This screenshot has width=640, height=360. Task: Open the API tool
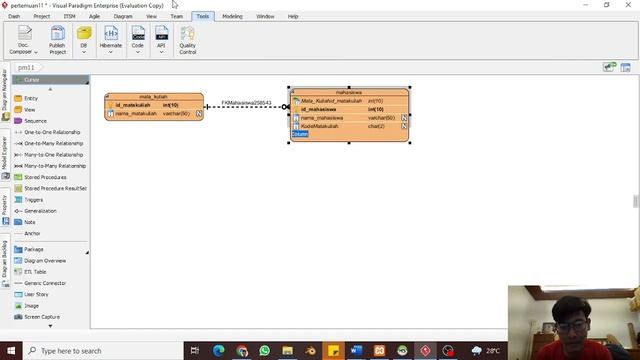tap(161, 40)
